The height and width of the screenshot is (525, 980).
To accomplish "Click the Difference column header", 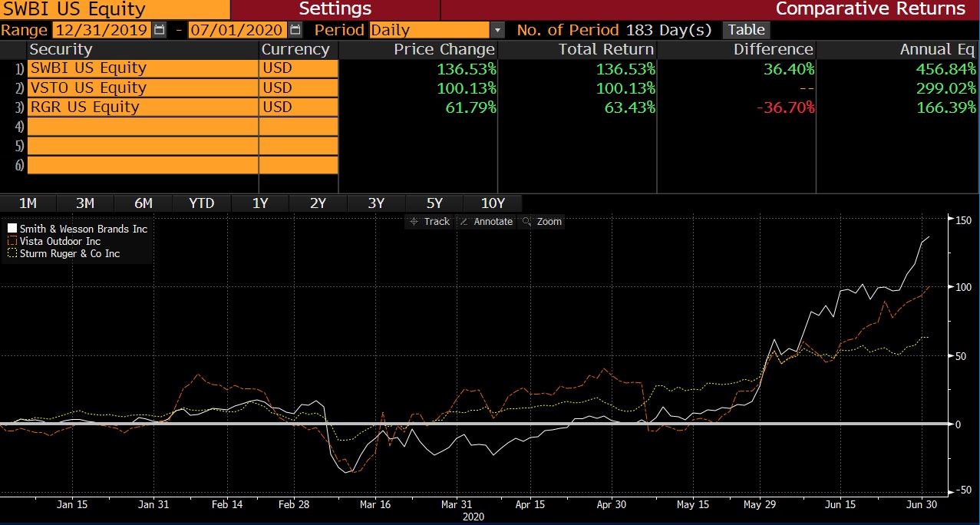I will [737, 49].
